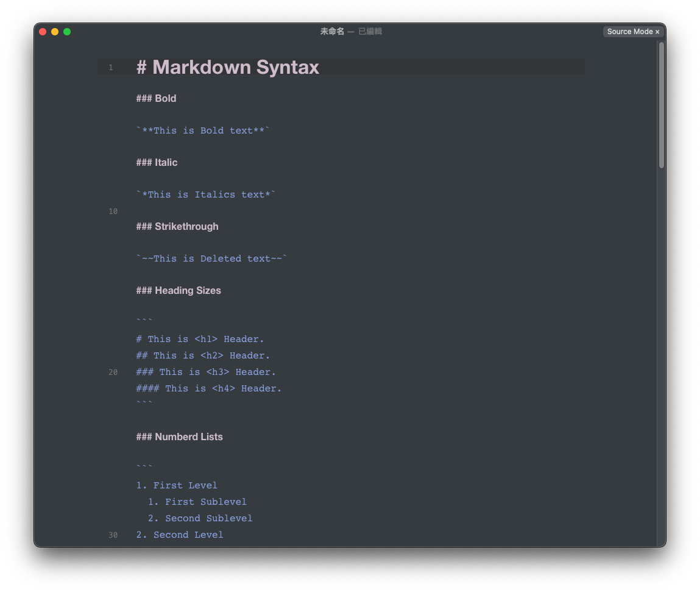
Task: Click the ### Bold heading line
Action: 156,98
